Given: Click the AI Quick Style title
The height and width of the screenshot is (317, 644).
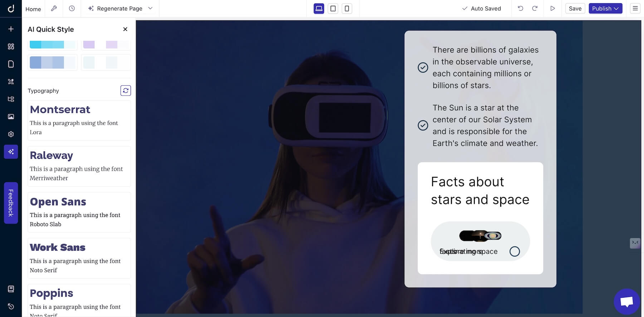Looking at the screenshot, I should point(51,29).
